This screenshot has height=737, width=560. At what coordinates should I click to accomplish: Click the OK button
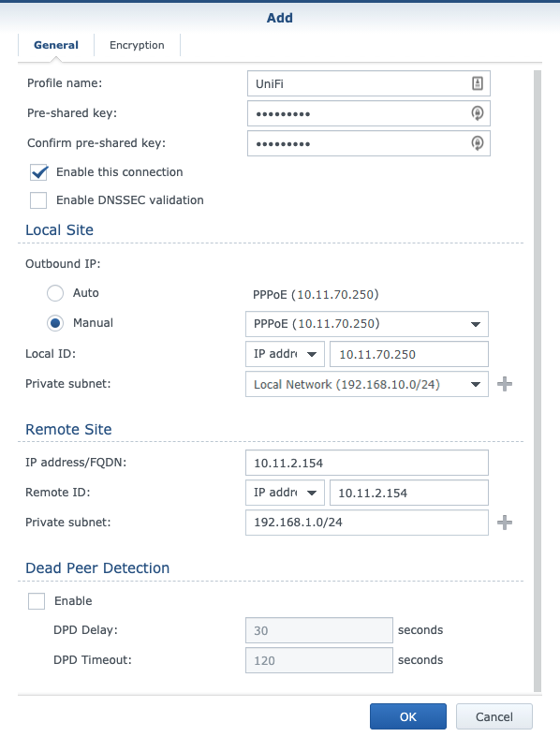pyautogui.click(x=408, y=716)
